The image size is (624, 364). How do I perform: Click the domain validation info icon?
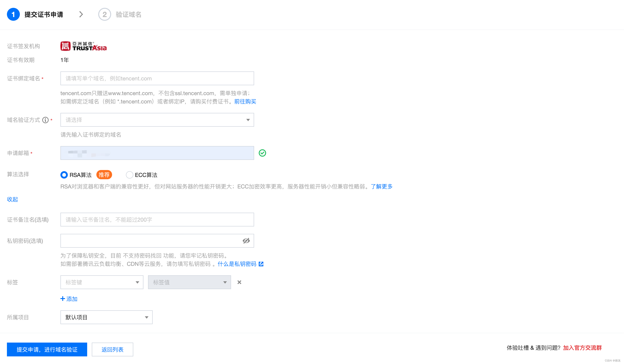pyautogui.click(x=45, y=120)
